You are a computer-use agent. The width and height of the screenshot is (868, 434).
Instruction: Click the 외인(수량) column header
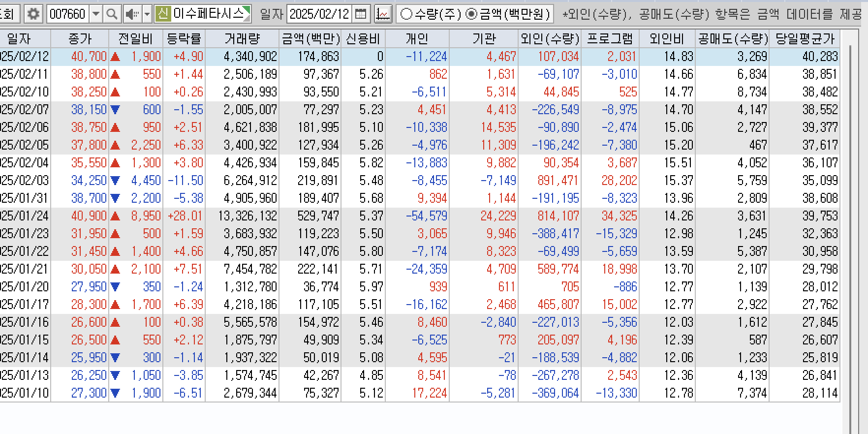click(x=550, y=38)
